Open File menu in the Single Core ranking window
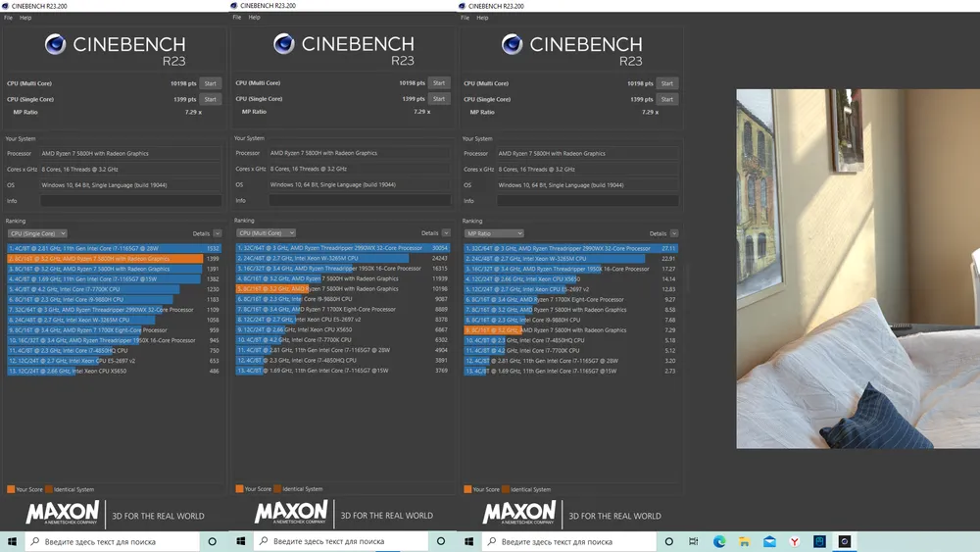The height and width of the screenshot is (552, 980). tap(8, 18)
